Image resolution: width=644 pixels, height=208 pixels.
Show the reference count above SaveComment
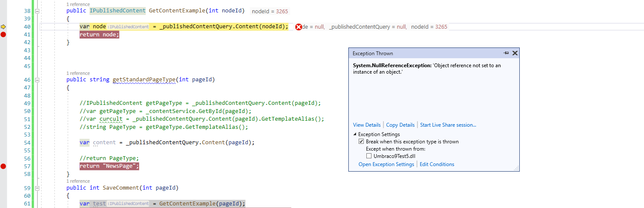click(x=78, y=181)
